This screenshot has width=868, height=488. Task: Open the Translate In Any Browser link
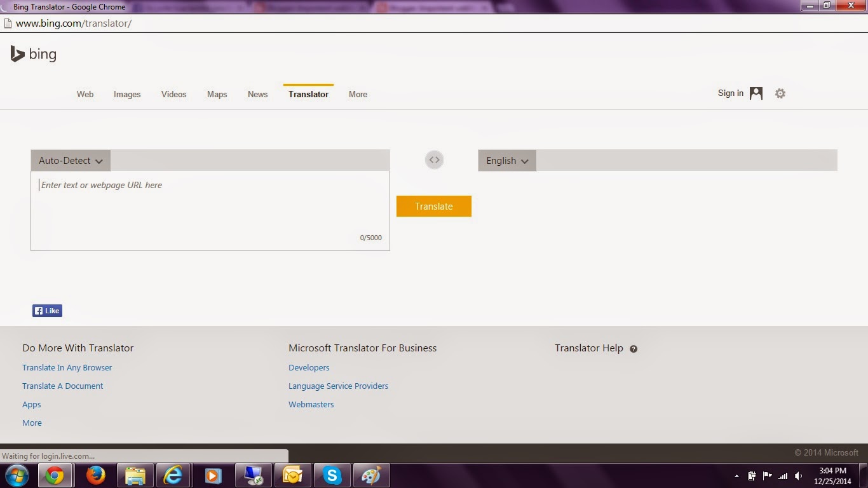click(67, 367)
